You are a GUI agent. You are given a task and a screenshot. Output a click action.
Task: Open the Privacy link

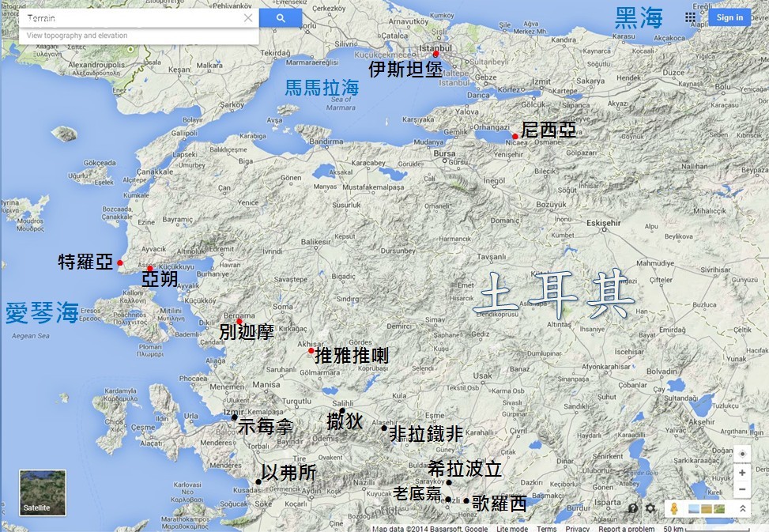577,527
